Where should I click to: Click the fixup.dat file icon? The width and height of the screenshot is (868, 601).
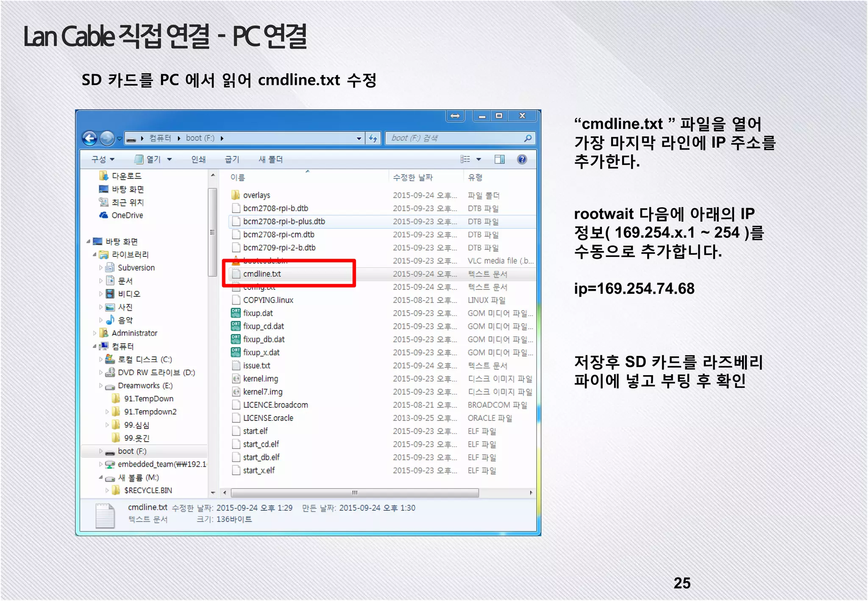click(x=236, y=313)
